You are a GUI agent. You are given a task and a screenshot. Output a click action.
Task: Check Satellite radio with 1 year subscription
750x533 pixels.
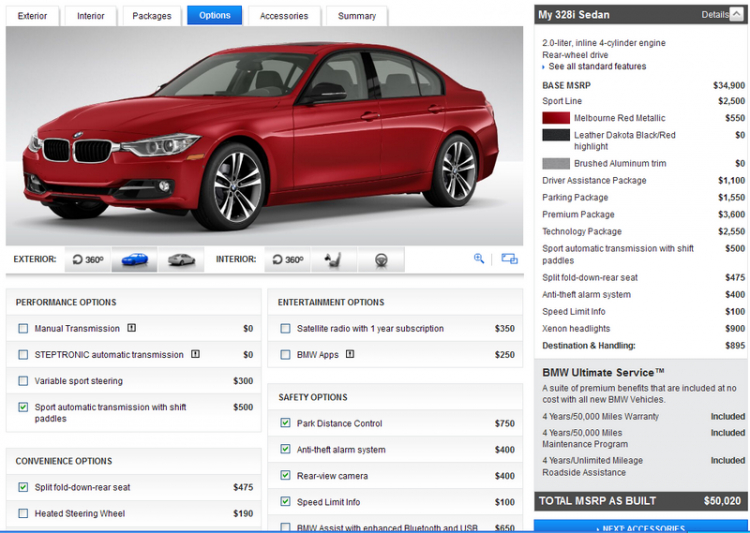(285, 328)
